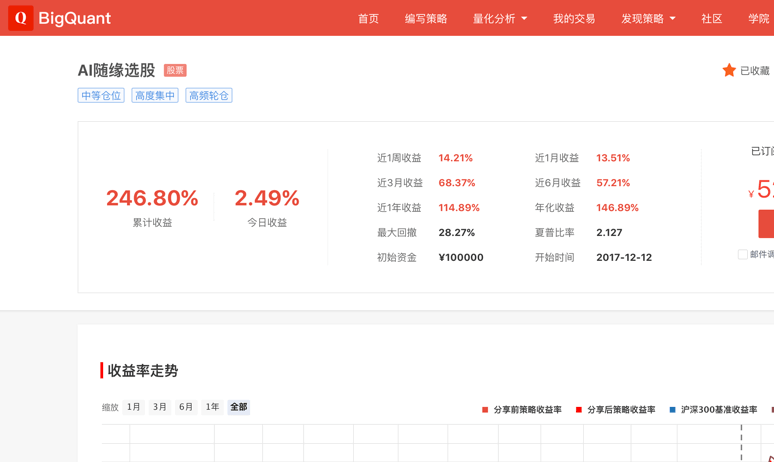Toggle 分享前策略收益率 legend marker
This screenshot has width=774, height=462.
coord(486,410)
